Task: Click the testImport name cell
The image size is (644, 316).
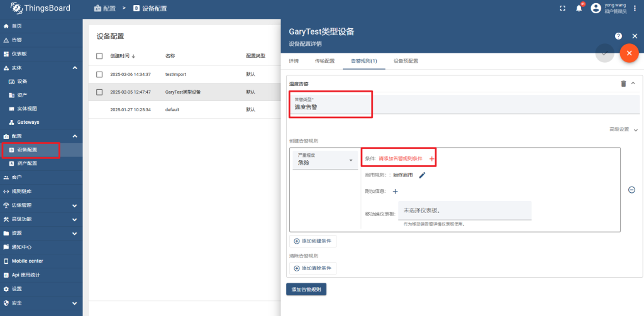Action: pos(176,74)
